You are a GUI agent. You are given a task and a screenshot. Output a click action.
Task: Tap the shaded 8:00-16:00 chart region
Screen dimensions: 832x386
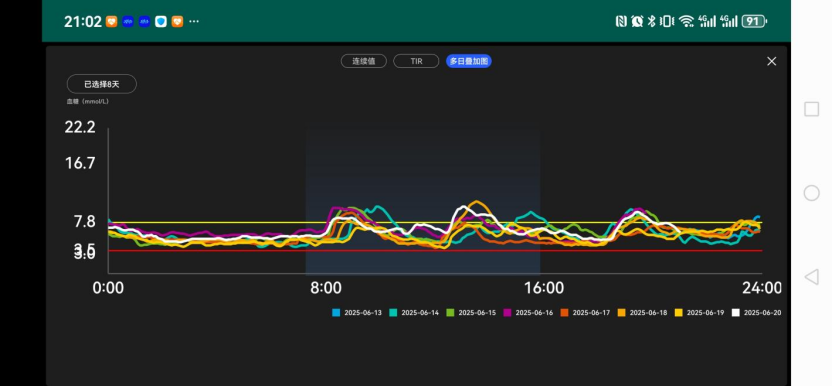(423, 200)
